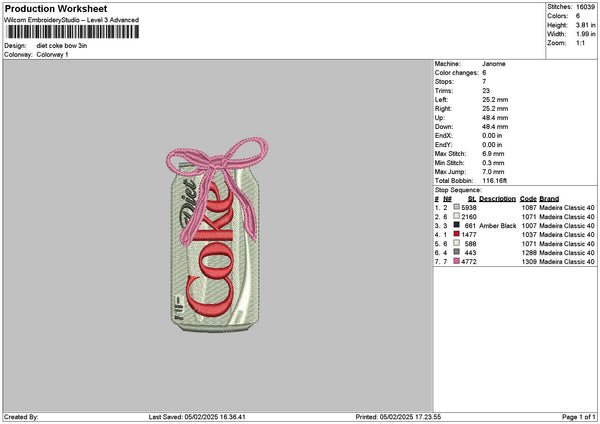The image size is (600, 424).
Task: Click the 'Up:' measurement label
Action: coord(440,118)
